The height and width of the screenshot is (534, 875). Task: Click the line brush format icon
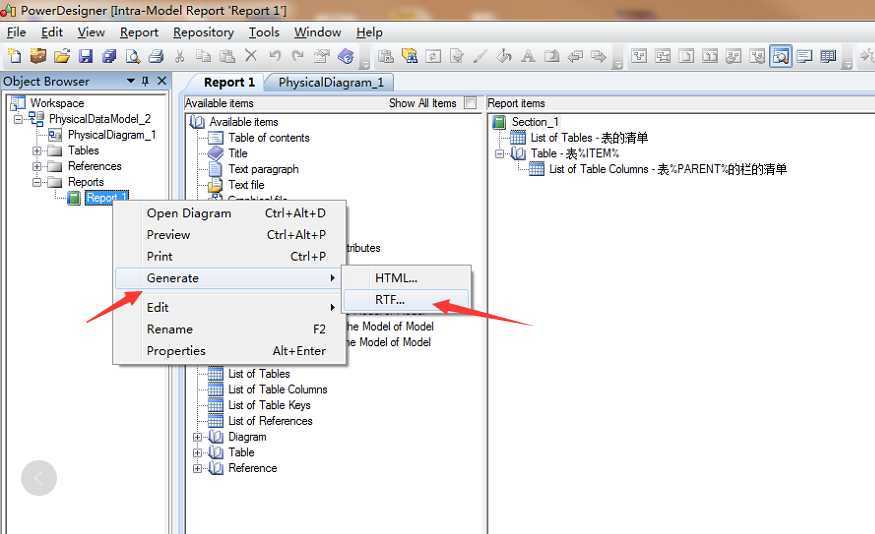480,56
